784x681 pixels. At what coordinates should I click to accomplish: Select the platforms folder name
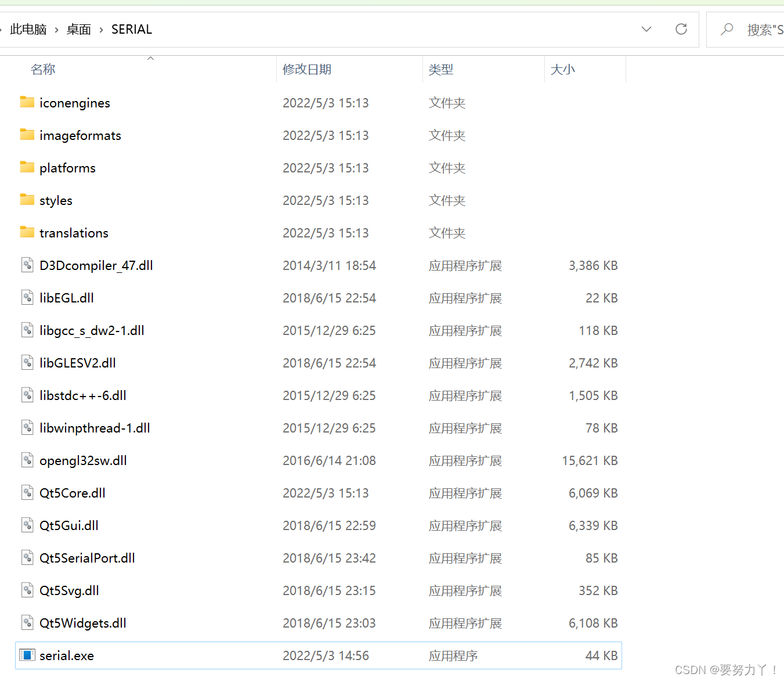point(67,168)
